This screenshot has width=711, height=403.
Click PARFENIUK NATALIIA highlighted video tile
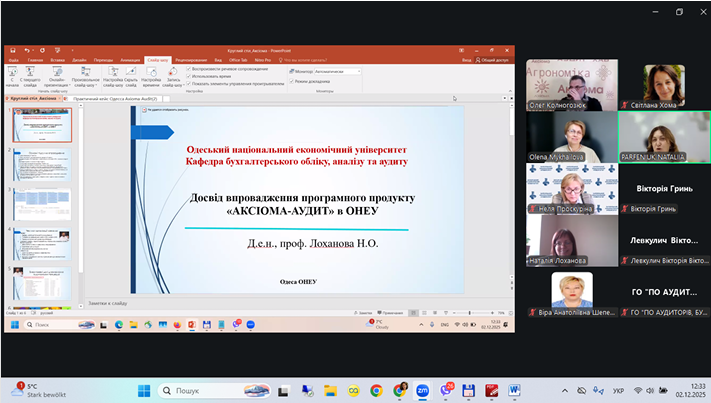pyautogui.click(x=664, y=137)
